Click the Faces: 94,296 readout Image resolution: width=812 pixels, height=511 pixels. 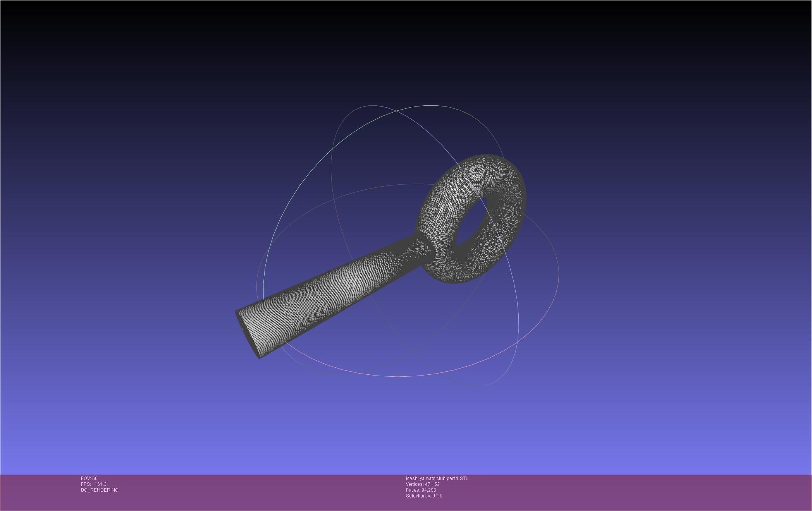coord(421,490)
